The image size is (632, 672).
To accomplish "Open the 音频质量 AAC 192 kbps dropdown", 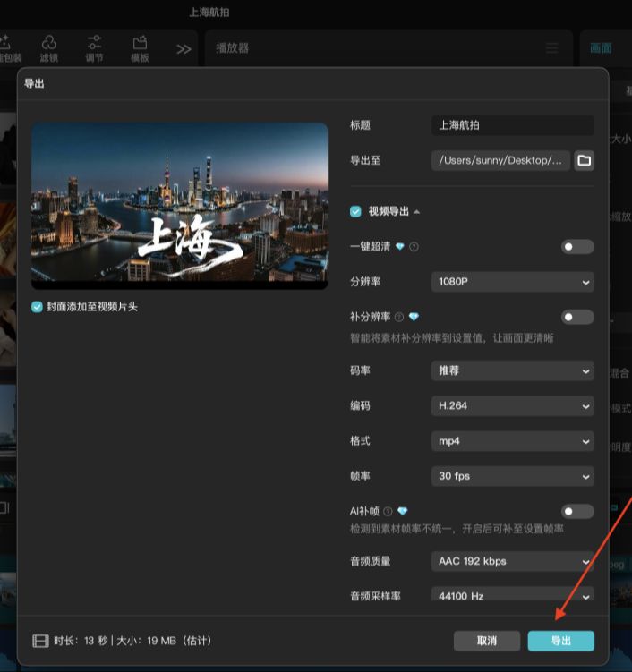I will (513, 561).
